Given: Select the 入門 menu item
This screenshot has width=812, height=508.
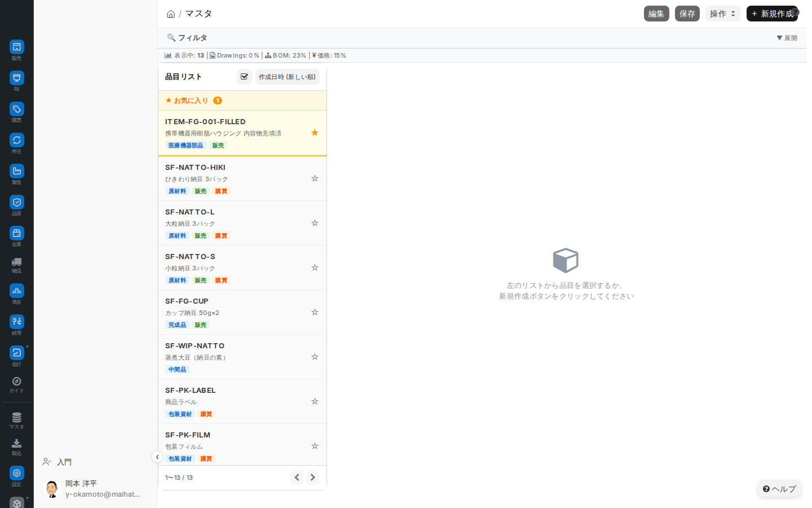Looking at the screenshot, I should click(x=64, y=462).
